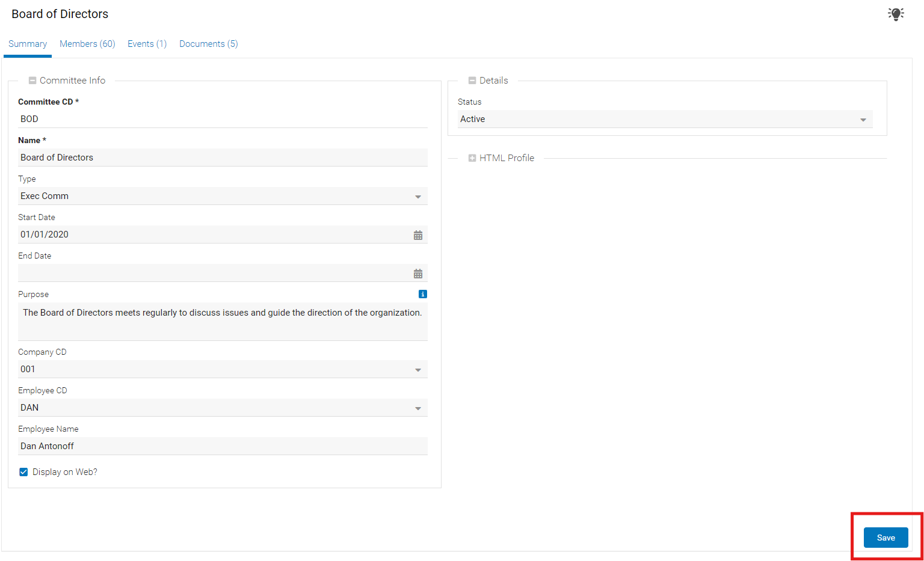Click the Save button
Viewport: 924px width, 561px height.
[886, 538]
